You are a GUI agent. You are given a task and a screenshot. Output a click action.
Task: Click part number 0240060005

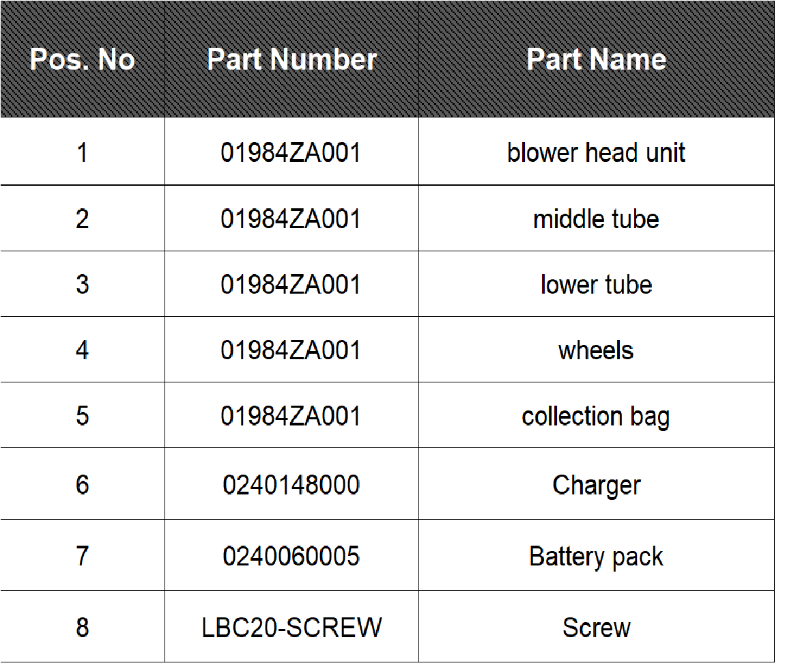tap(291, 556)
